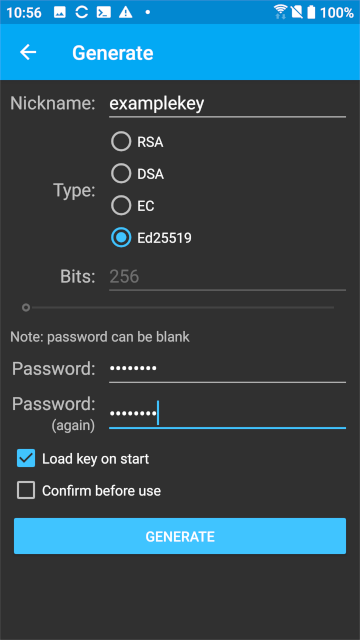
Task: Choose the EC key type option
Action: pyautogui.click(x=133, y=206)
